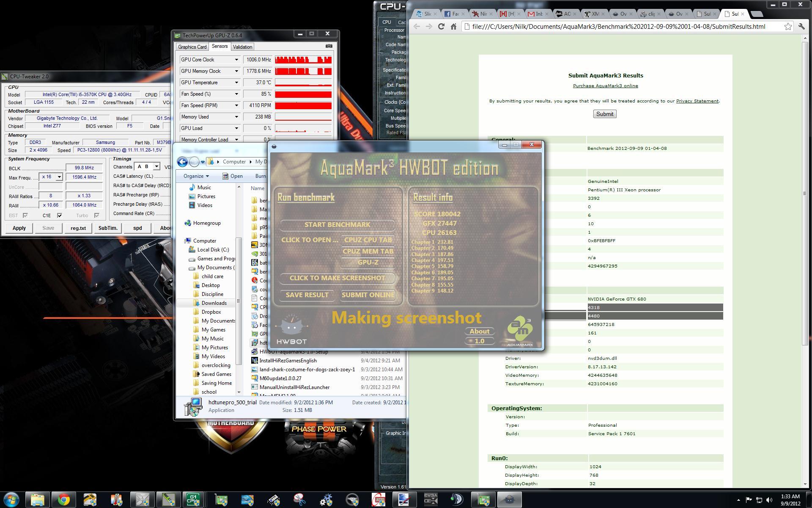Click the About button in AquaMark

point(480,331)
